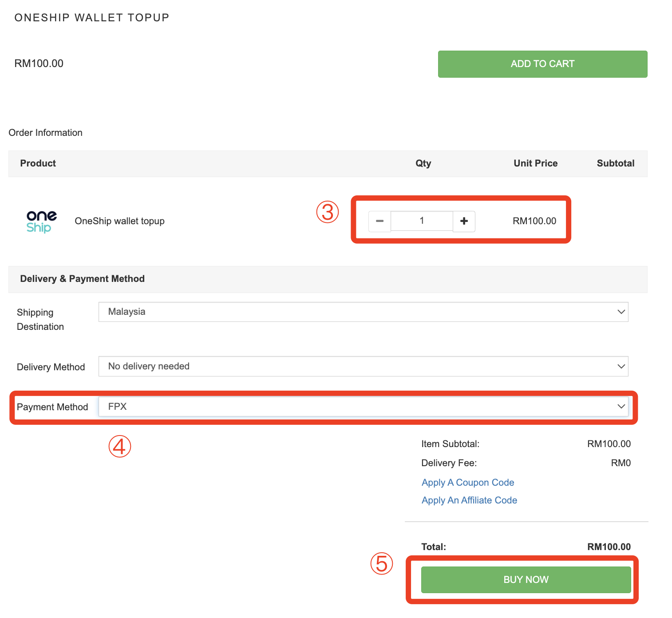Click the ADD TO CART button
Image resolution: width=672 pixels, height=618 pixels.
(542, 64)
